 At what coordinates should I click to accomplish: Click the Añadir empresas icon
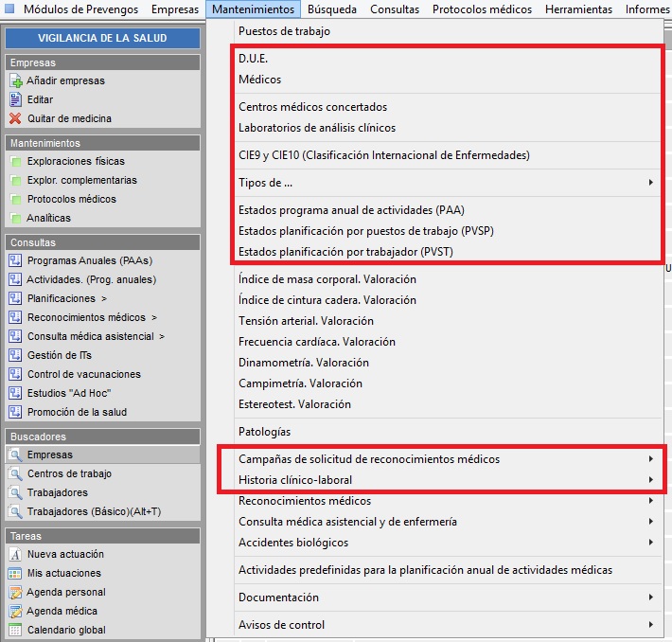click(15, 81)
